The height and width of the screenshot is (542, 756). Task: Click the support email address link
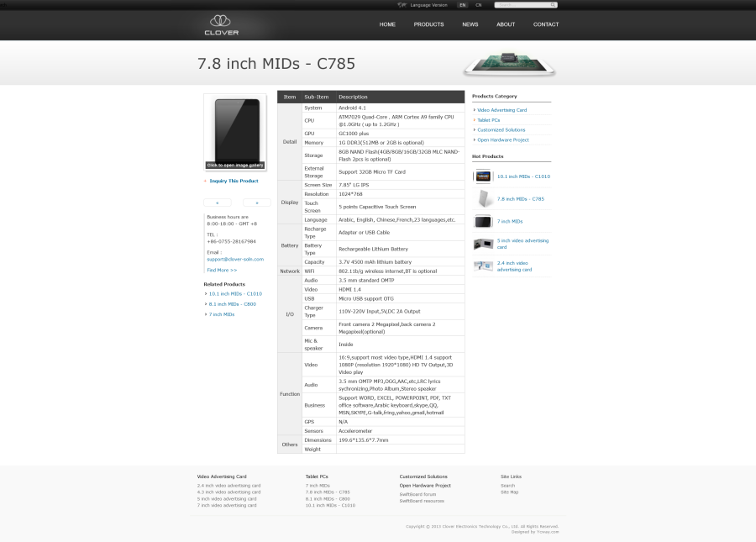[234, 260]
